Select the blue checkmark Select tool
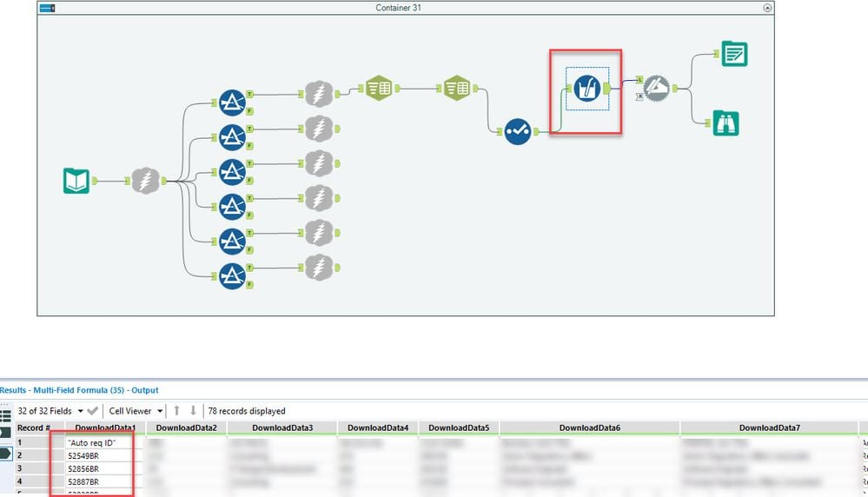The width and height of the screenshot is (868, 497). point(518,131)
